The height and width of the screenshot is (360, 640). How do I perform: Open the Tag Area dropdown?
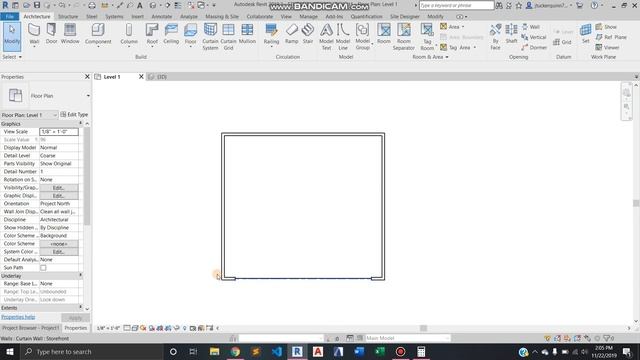point(475,47)
